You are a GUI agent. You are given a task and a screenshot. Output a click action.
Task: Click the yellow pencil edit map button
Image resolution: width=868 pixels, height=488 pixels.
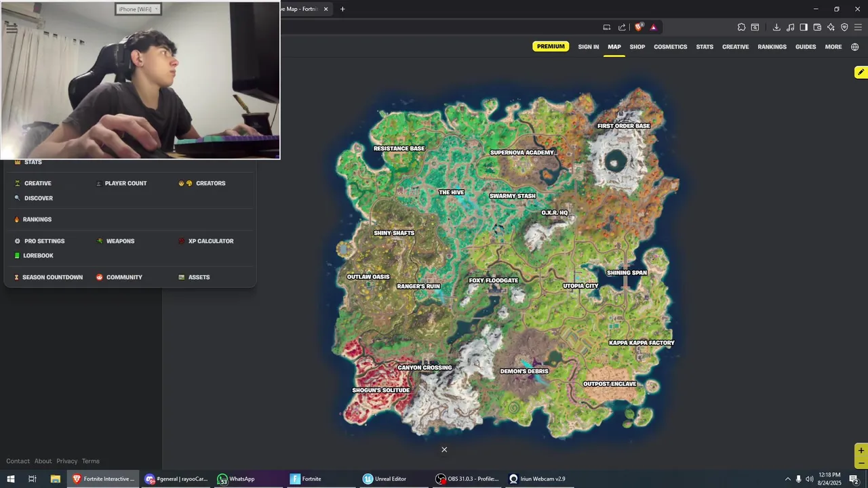tap(861, 73)
